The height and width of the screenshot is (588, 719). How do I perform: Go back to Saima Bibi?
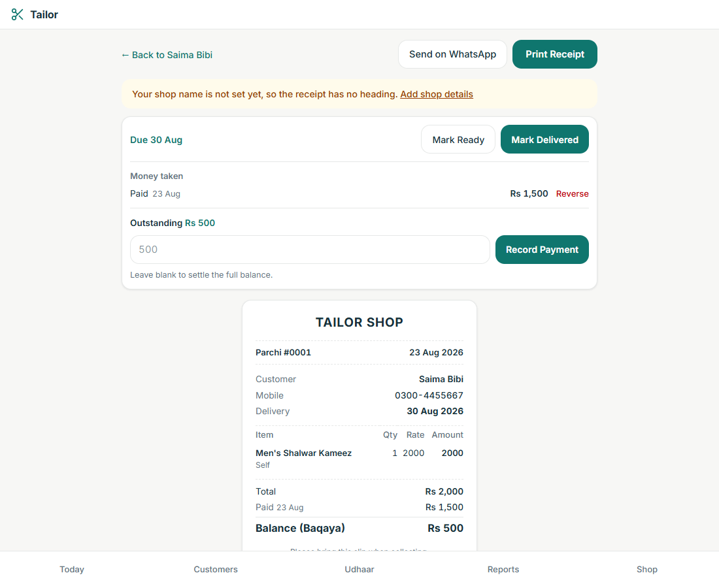pyautogui.click(x=167, y=55)
